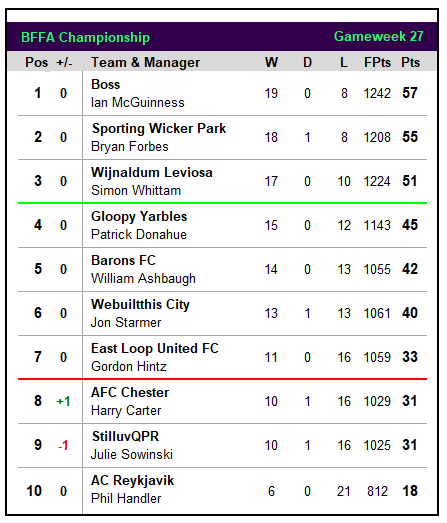Select manager Julie Sowinski
The image size is (447, 523).
(x=132, y=454)
